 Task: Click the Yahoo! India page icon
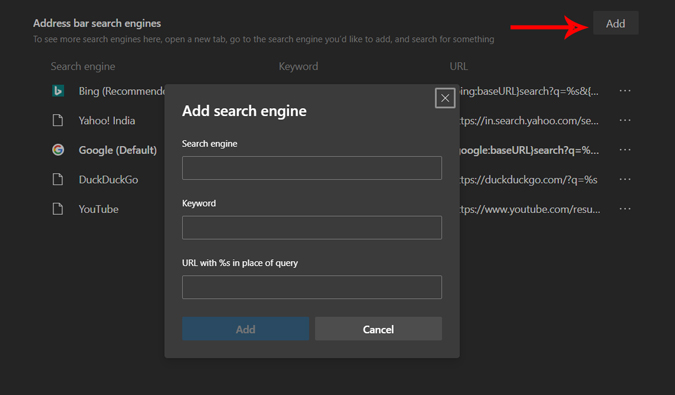[58, 120]
